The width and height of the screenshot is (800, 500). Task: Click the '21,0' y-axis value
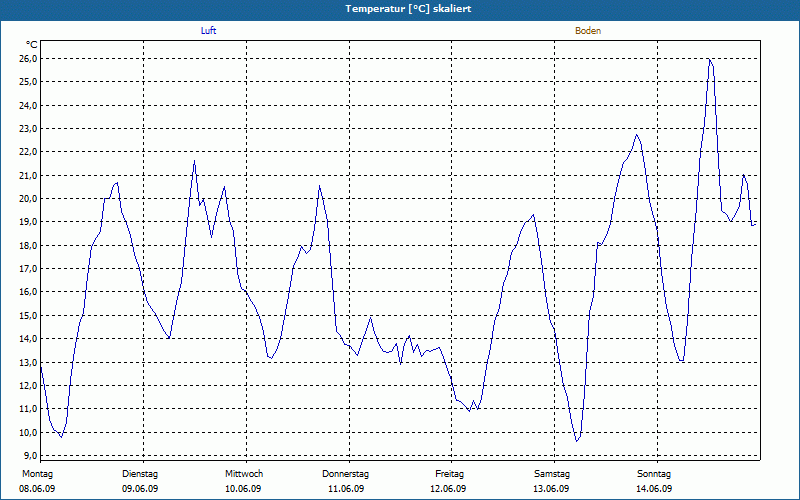point(28,176)
